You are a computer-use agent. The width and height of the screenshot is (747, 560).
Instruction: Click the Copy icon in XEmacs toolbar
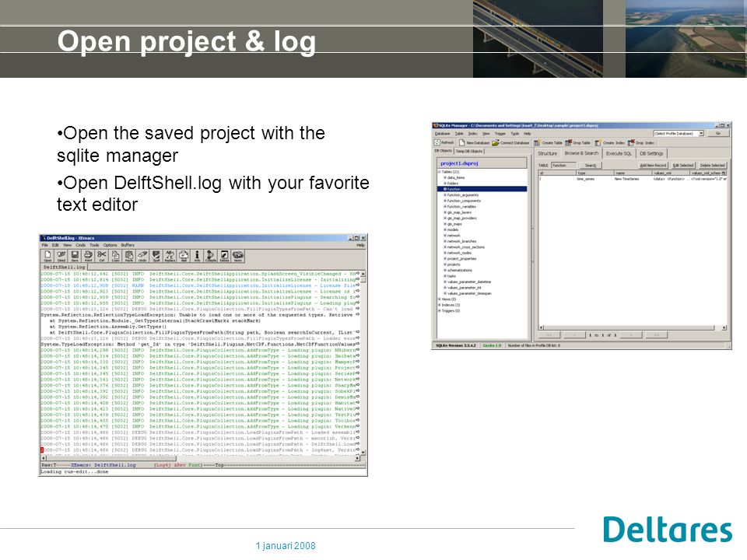(115, 256)
